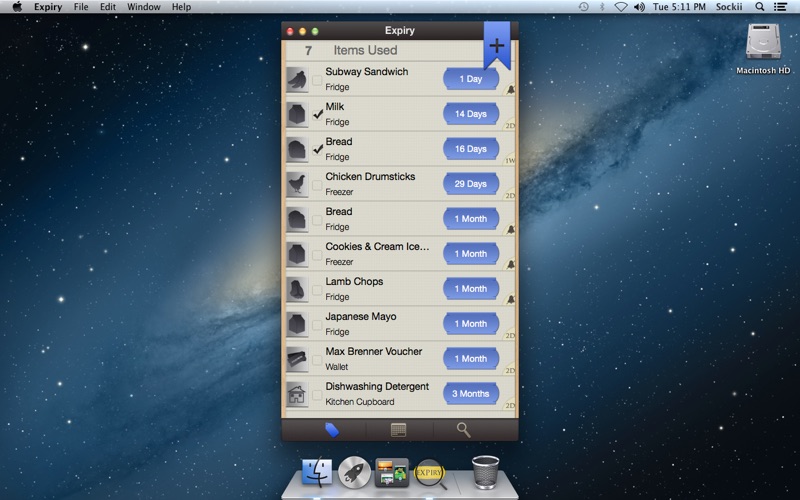Open the Expiry app in the Dock
The width and height of the screenshot is (800, 500).
430,473
